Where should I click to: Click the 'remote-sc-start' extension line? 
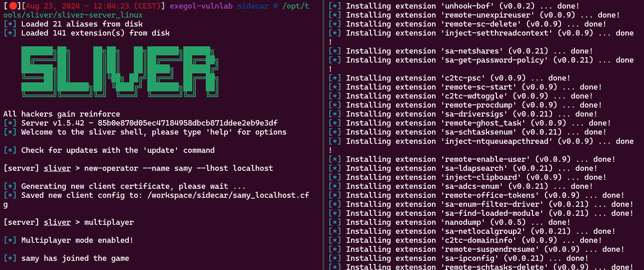click(x=465, y=87)
